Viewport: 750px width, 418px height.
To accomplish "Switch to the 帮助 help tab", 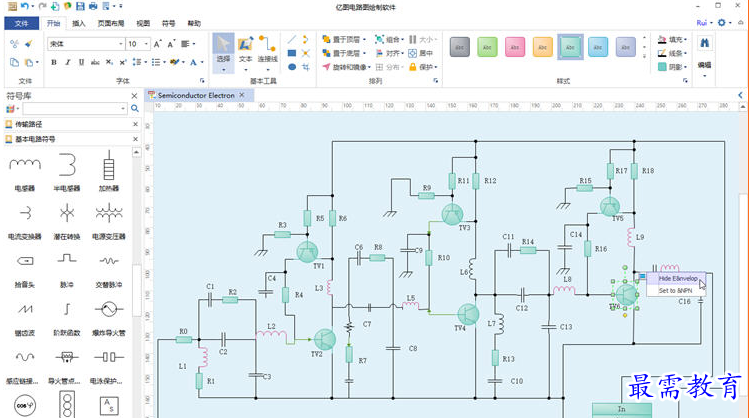I will coord(194,23).
